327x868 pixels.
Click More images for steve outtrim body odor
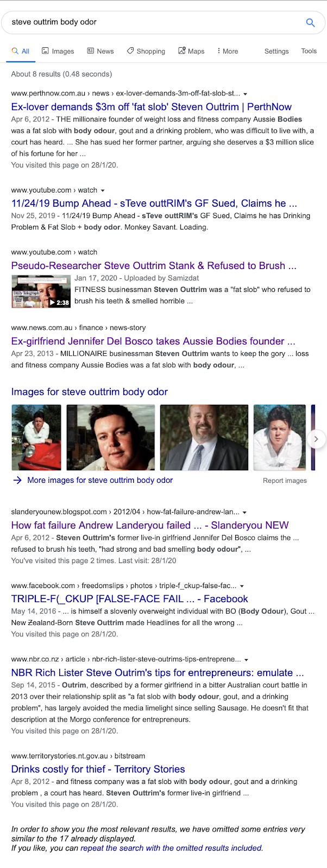100,480
